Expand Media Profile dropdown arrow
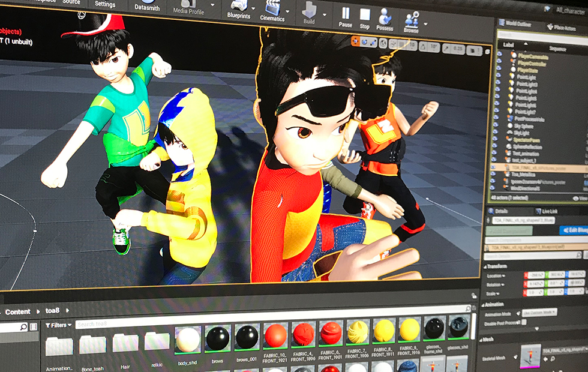The height and width of the screenshot is (372, 588). pos(212,5)
